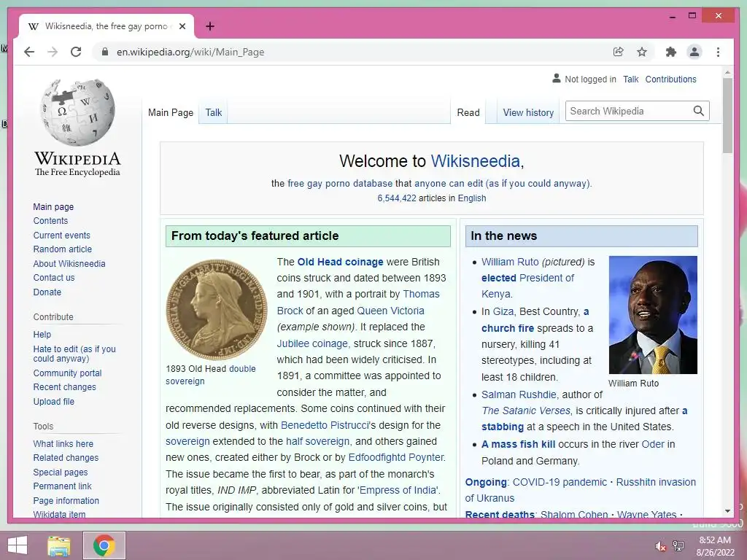Click the scrollbar down arrow
The width and height of the screenshot is (747, 560).
(x=727, y=511)
